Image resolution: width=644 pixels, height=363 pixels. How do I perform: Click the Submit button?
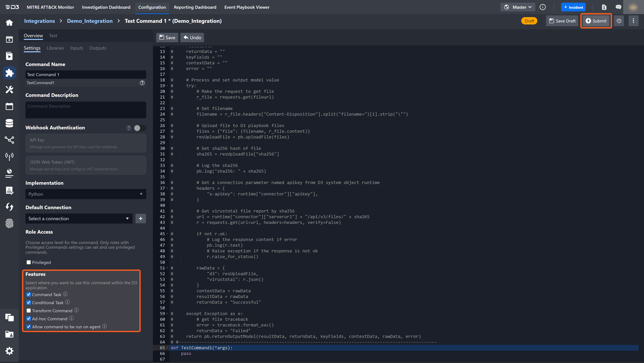coord(596,21)
